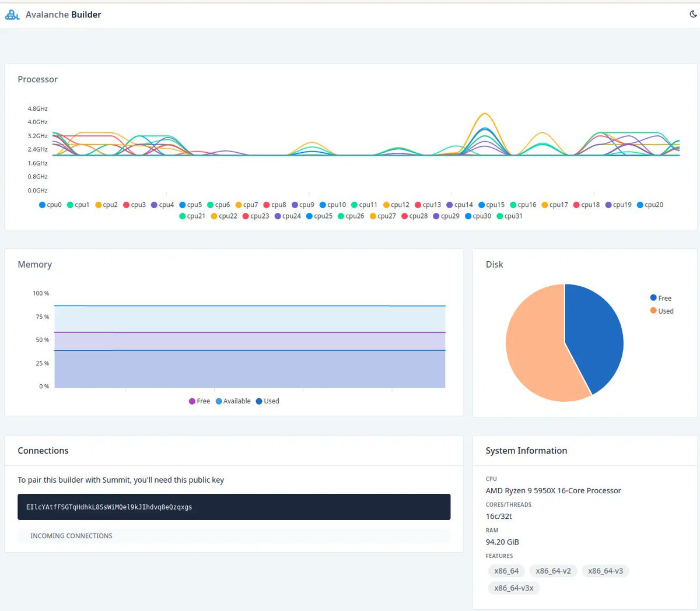Click the AMD Ryzen 9 5950X CPU text

[x=554, y=490]
